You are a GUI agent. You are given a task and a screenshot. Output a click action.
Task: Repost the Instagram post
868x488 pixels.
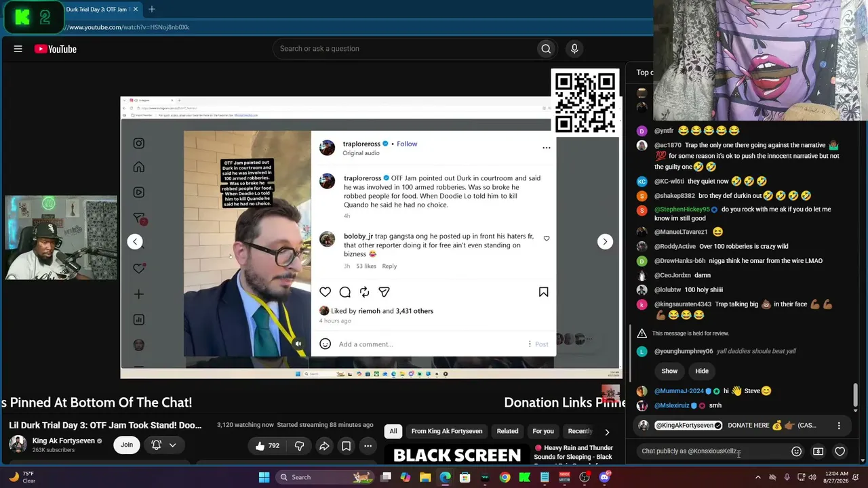coord(365,292)
